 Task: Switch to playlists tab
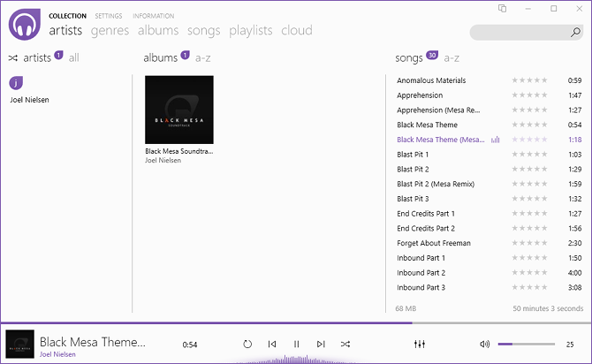pos(251,31)
